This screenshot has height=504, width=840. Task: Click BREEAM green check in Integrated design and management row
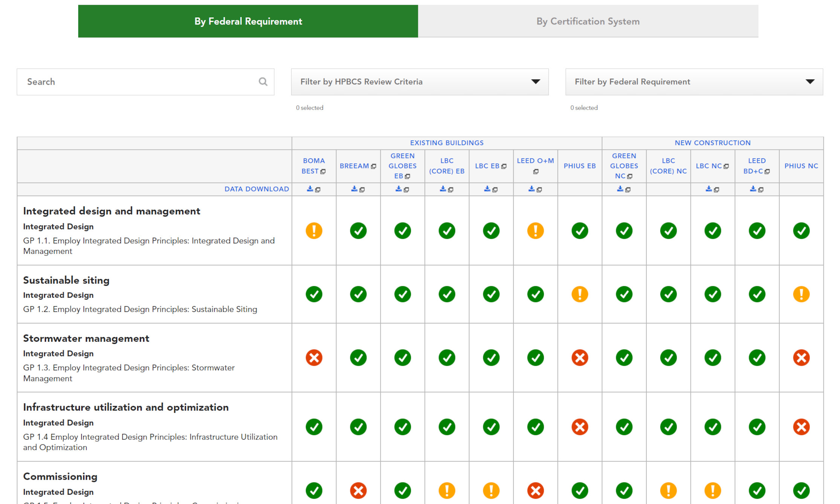358,231
